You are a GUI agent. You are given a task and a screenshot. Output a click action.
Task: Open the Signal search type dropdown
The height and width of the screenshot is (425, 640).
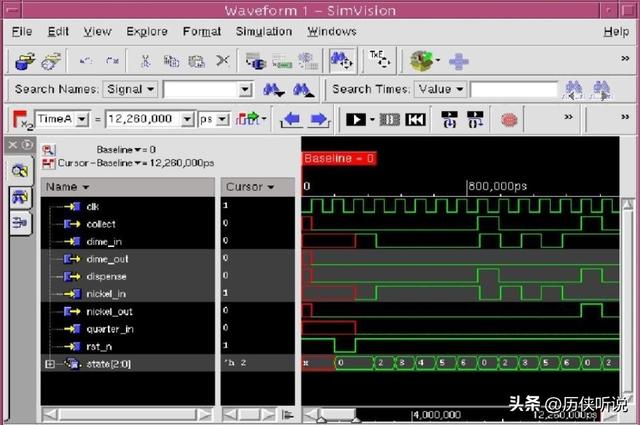click(x=150, y=90)
